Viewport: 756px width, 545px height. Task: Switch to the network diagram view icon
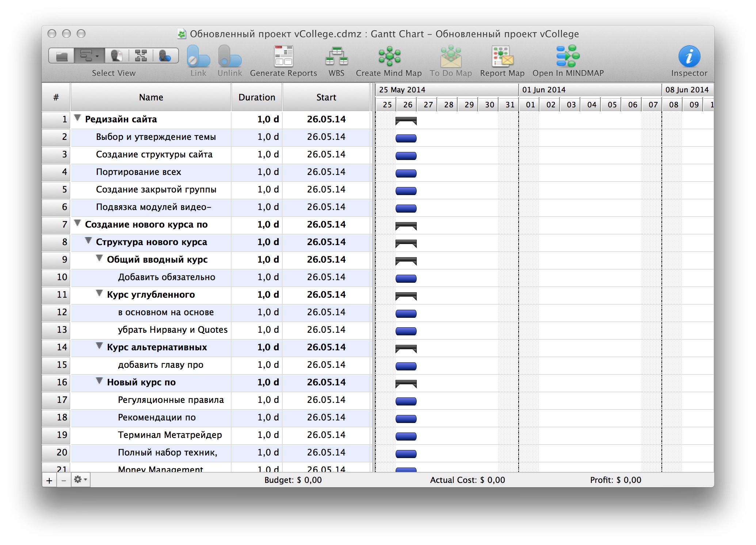click(141, 56)
